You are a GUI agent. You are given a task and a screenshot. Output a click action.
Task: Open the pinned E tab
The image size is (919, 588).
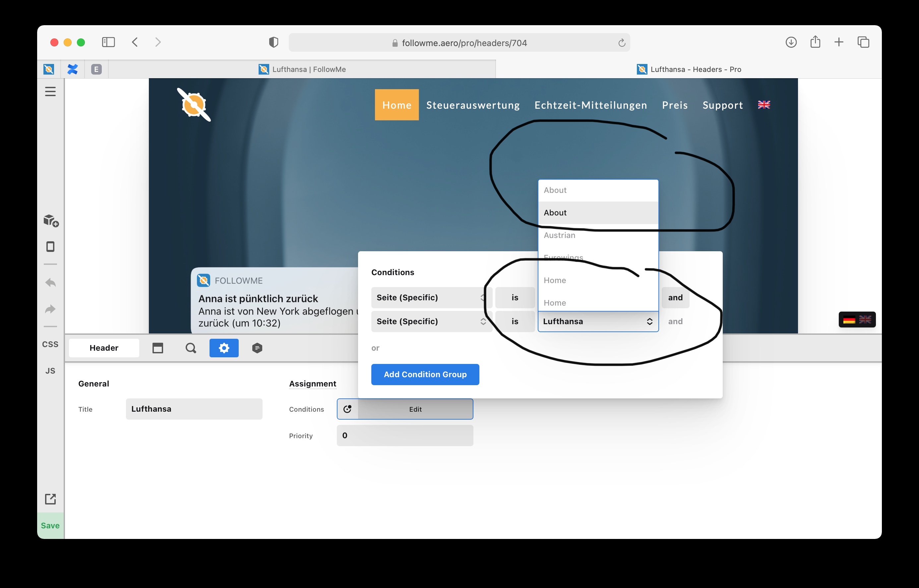coord(96,69)
